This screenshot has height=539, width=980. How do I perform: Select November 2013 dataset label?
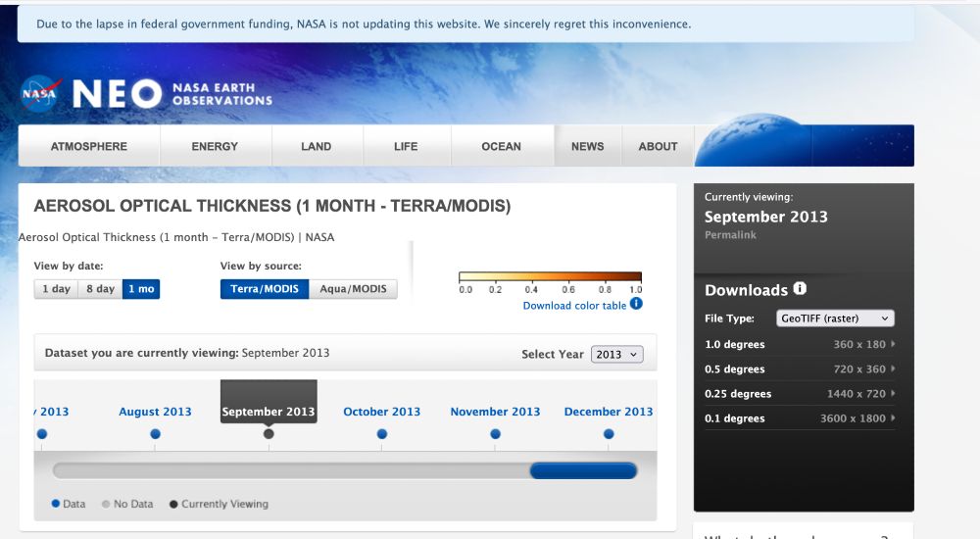pyautogui.click(x=495, y=412)
